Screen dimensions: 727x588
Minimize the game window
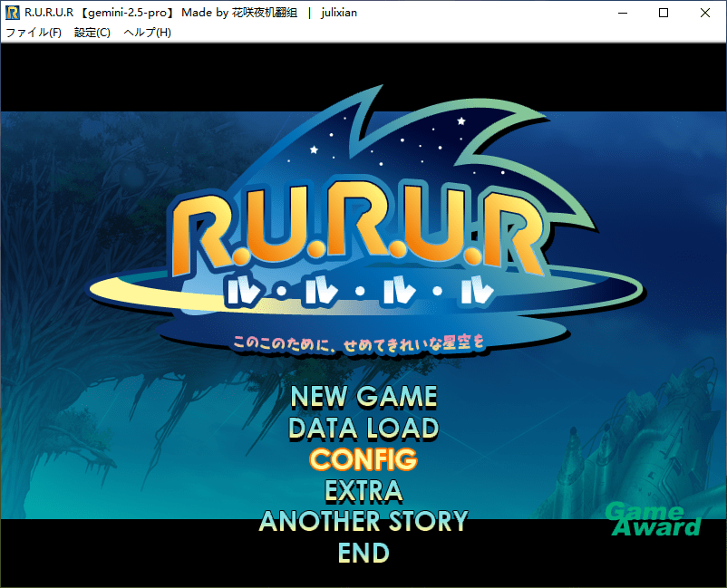[622, 13]
